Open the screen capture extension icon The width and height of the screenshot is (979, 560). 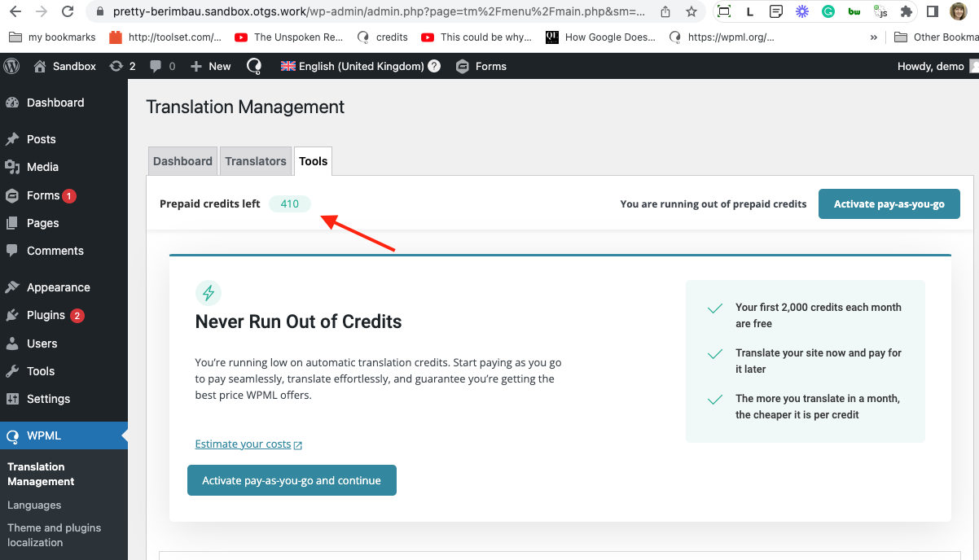pos(723,11)
